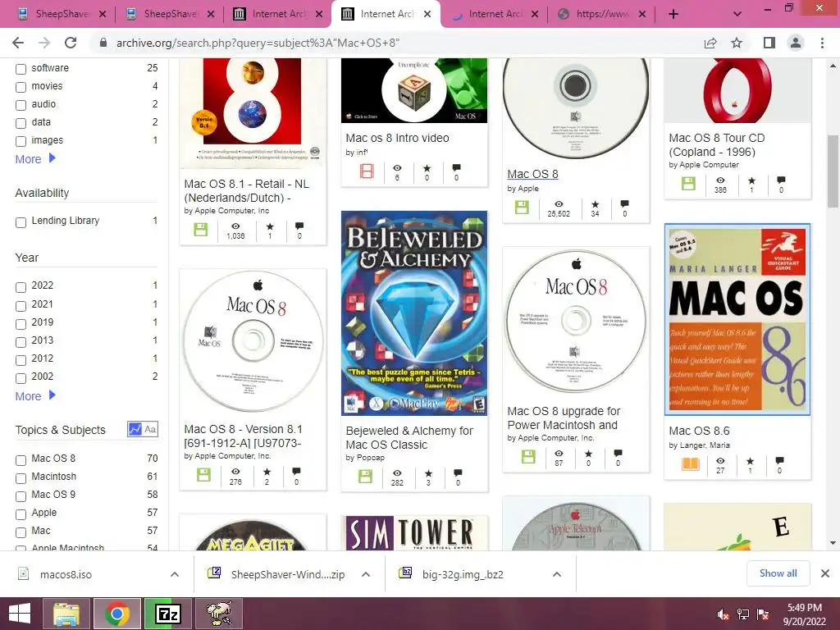Screen dimensions: 840x630
Task: Open the Bejeweled & Alchemy cover thumbnail
Action: pos(414,313)
